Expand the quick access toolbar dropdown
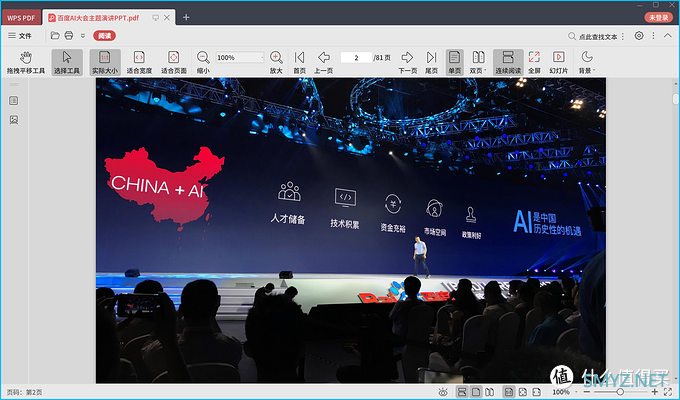The width and height of the screenshot is (680, 400). tap(83, 36)
